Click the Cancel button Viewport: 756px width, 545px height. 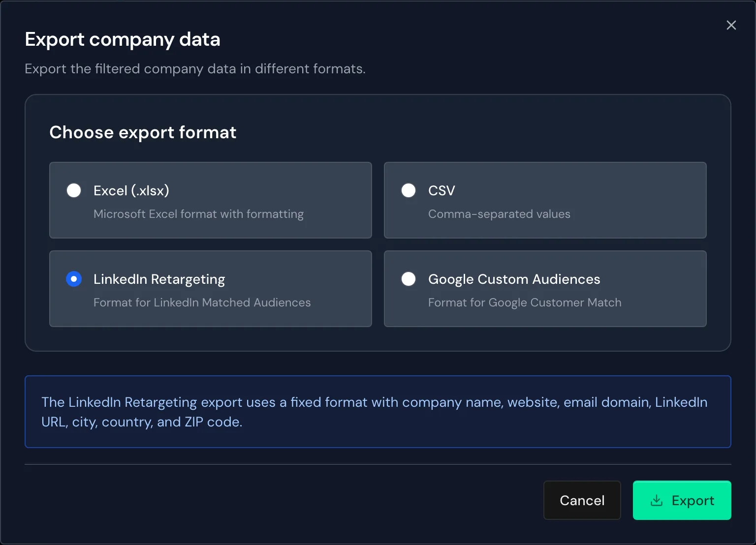tap(582, 500)
